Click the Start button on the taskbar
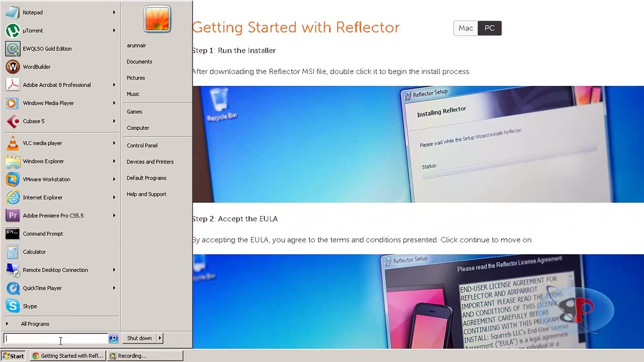This screenshot has height=362, width=644. 13,356
